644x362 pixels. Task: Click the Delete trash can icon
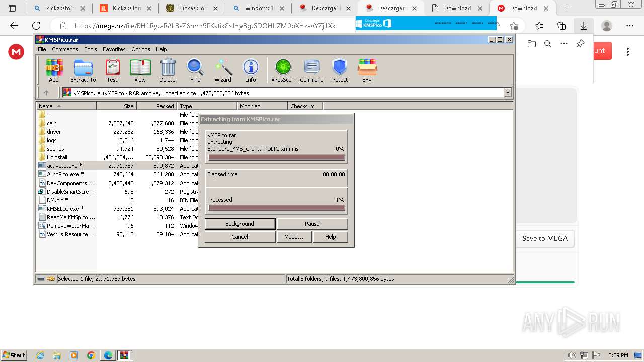(168, 71)
